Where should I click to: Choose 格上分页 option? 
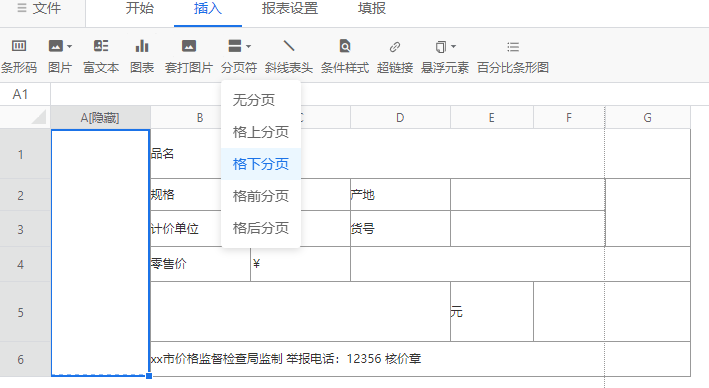coord(261,132)
